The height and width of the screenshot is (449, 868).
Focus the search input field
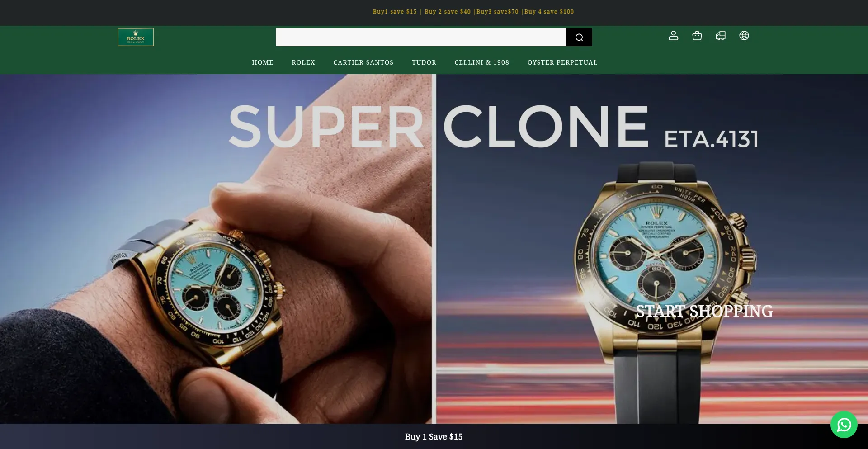[421, 37]
